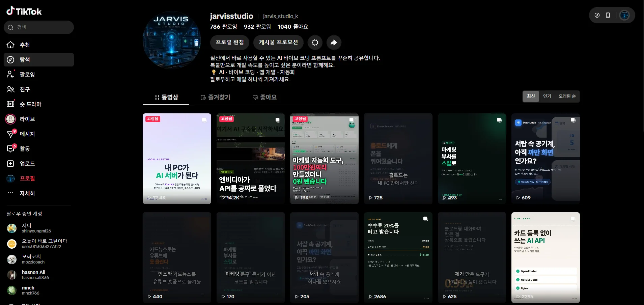Go to 팔로잉 feed

pyautogui.click(x=39, y=75)
